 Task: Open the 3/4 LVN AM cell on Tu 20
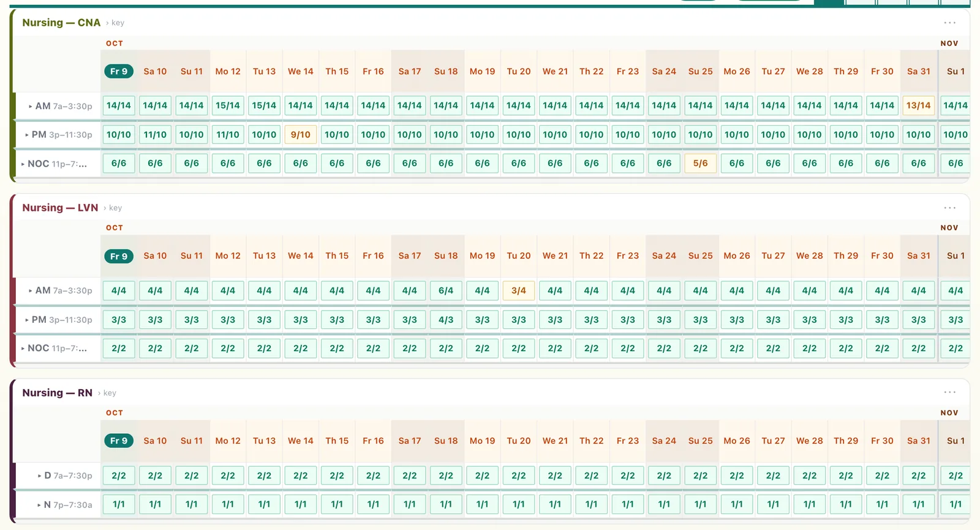[x=519, y=290]
